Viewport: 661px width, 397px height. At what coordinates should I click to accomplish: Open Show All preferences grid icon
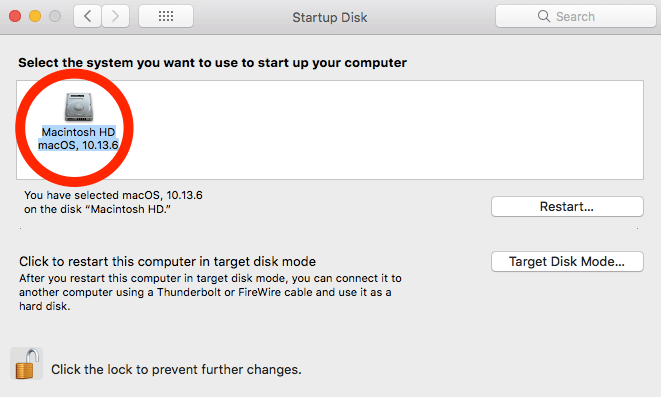[166, 16]
